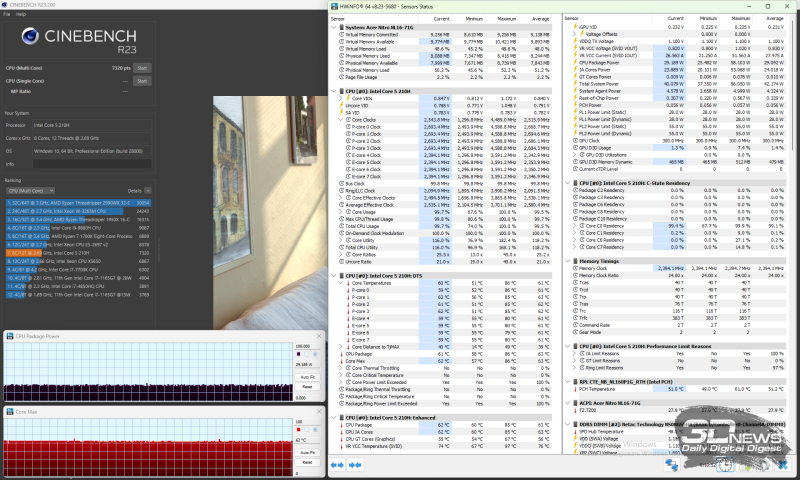Click the Memory Clock sensor icon

(x=576, y=268)
